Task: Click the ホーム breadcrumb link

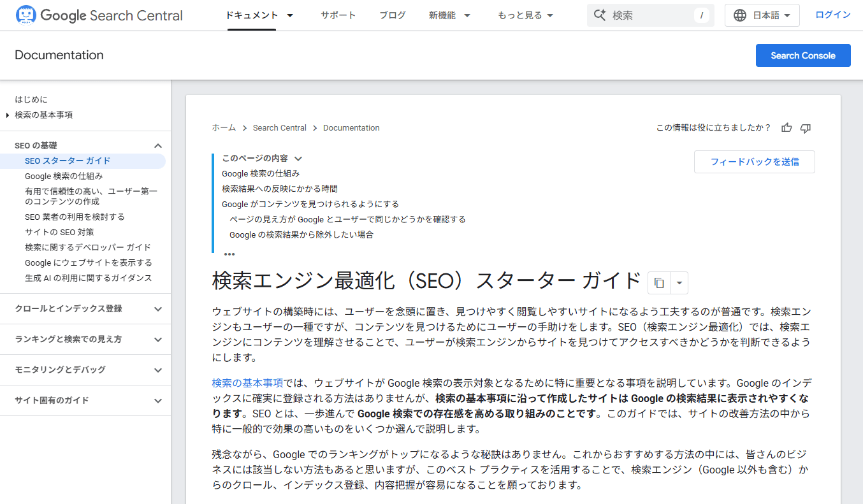Action: tap(224, 128)
